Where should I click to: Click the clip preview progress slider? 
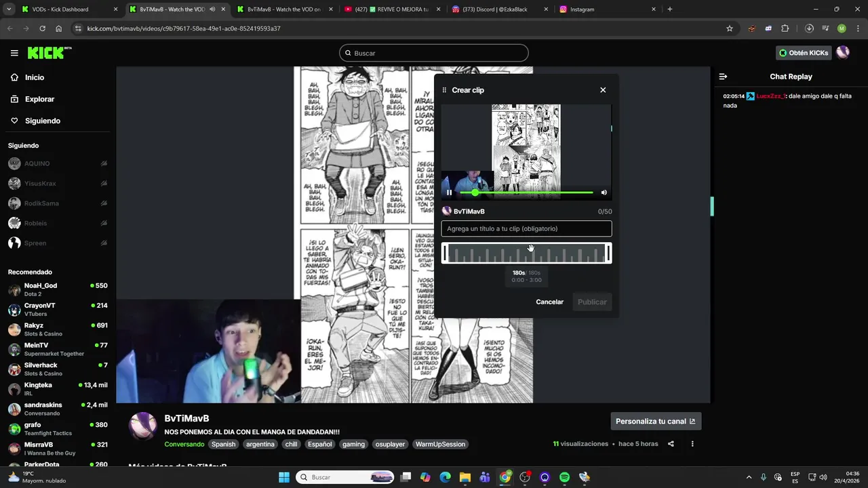pyautogui.click(x=526, y=192)
